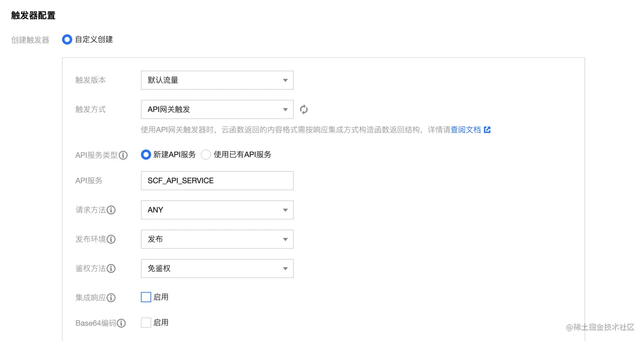
Task: Click the external link icon after 查阅文档
Action: pos(487,130)
